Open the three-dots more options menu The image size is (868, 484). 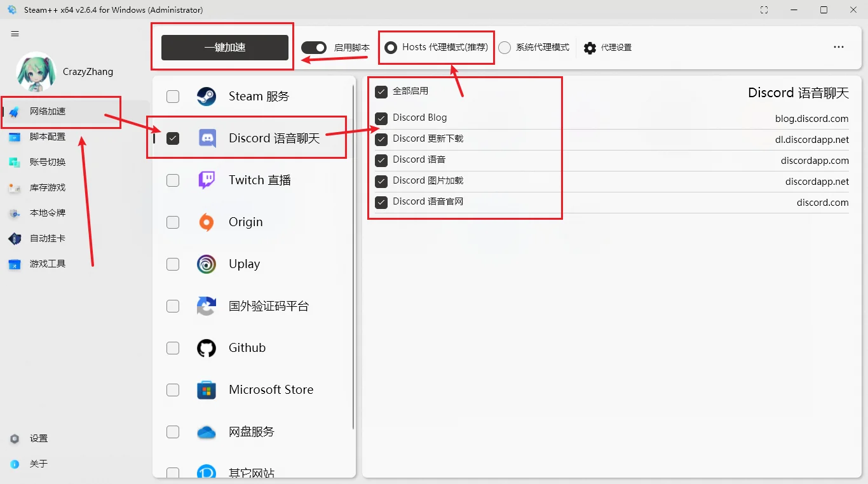[839, 47]
